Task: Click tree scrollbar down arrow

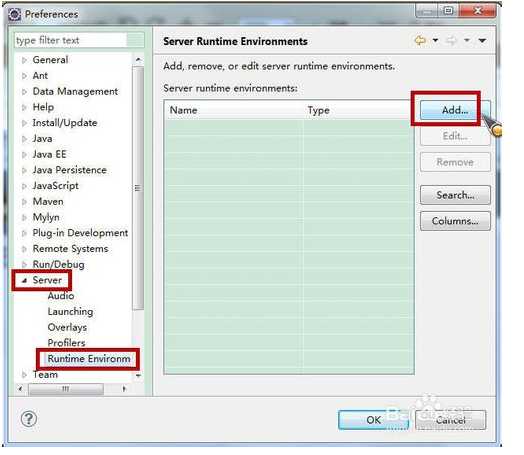Action: 138,375
